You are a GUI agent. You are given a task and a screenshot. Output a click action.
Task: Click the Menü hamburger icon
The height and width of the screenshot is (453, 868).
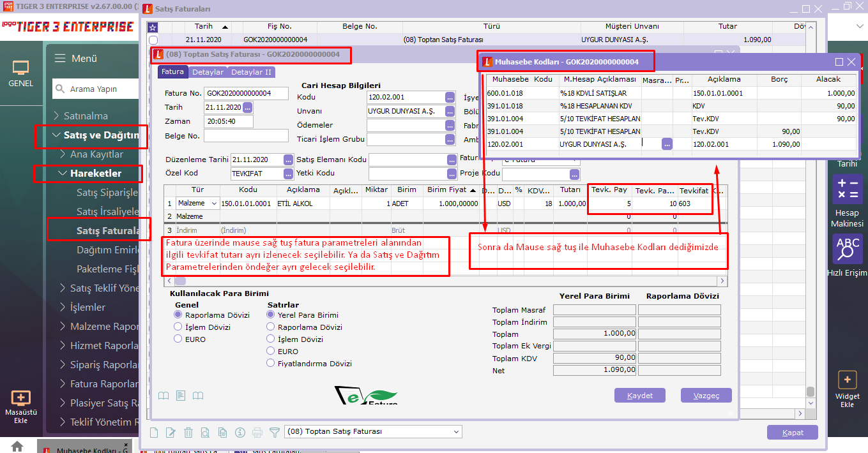click(x=60, y=58)
